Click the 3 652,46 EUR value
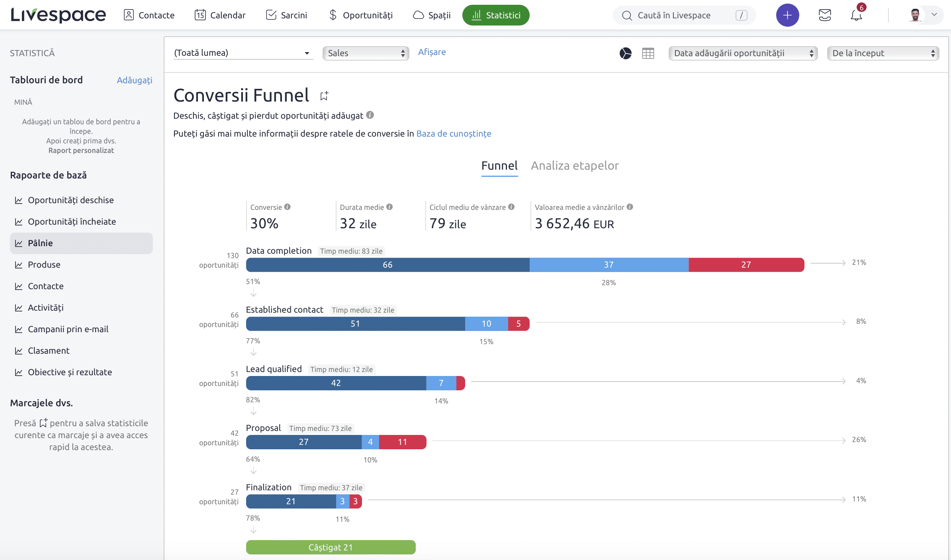The image size is (951, 560). pos(574,223)
